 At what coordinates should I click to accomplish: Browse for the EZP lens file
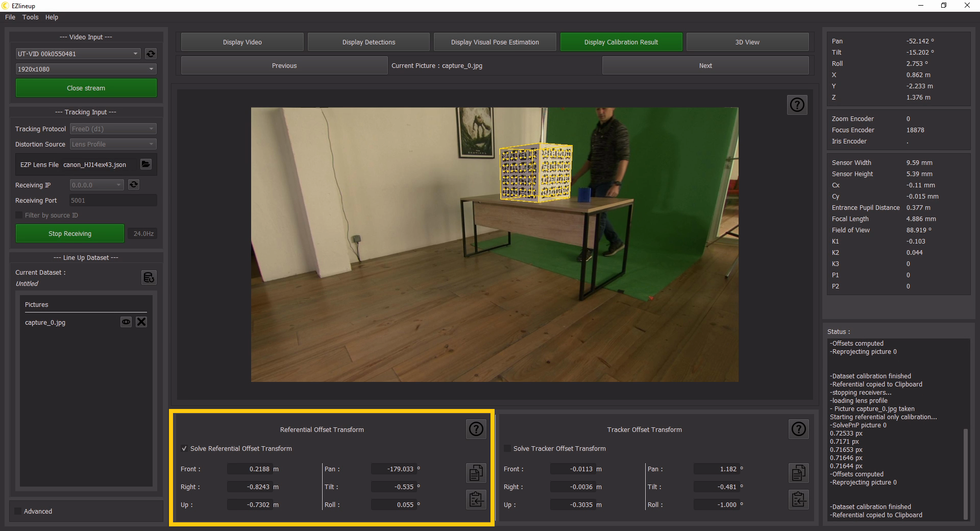click(146, 164)
